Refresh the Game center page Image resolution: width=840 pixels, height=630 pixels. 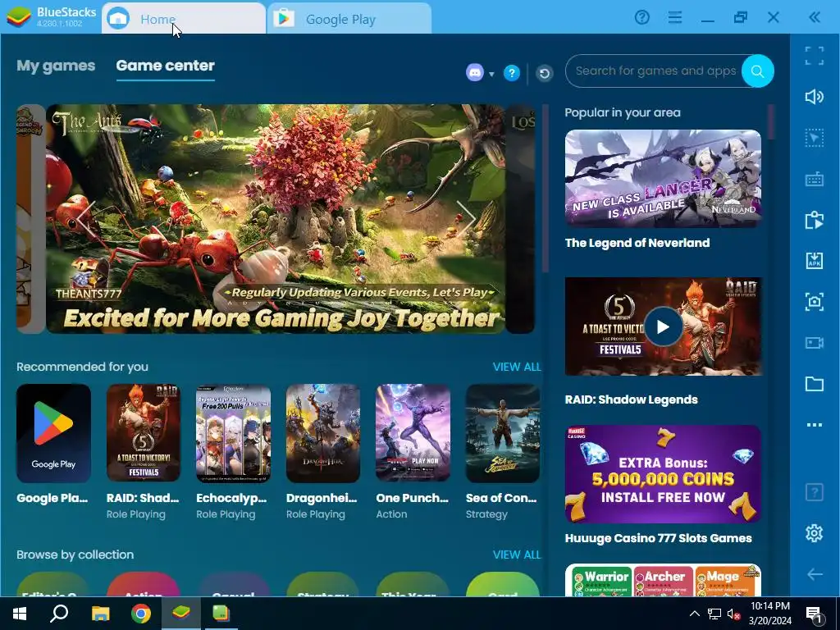point(545,73)
